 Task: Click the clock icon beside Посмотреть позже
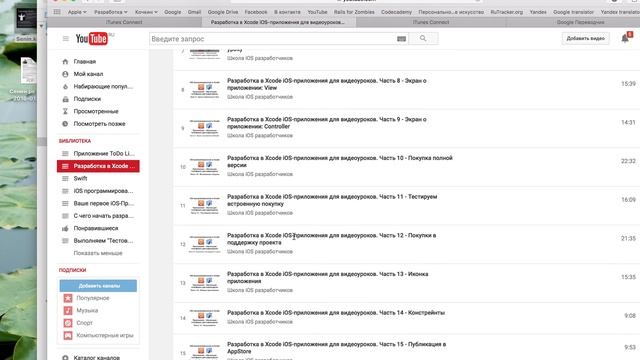[65, 124]
